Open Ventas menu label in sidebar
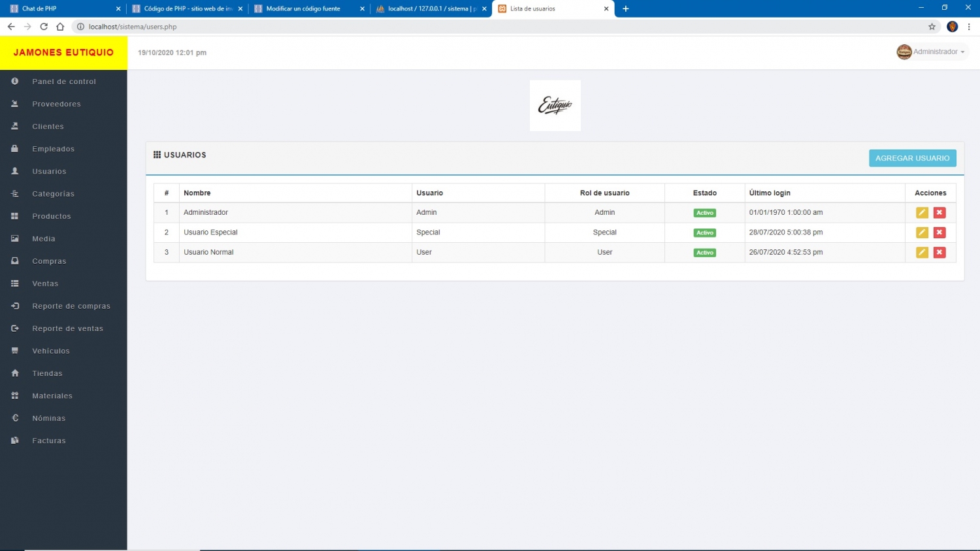Image resolution: width=980 pixels, height=551 pixels. click(45, 283)
